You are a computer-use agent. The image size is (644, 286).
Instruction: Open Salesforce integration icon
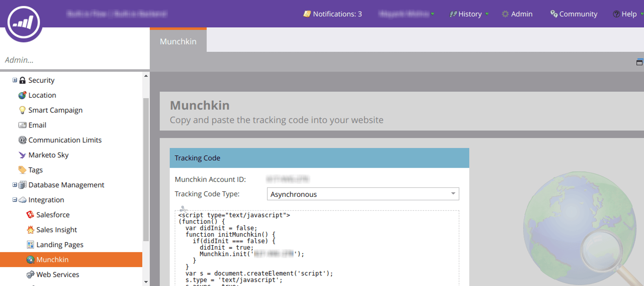(30, 215)
